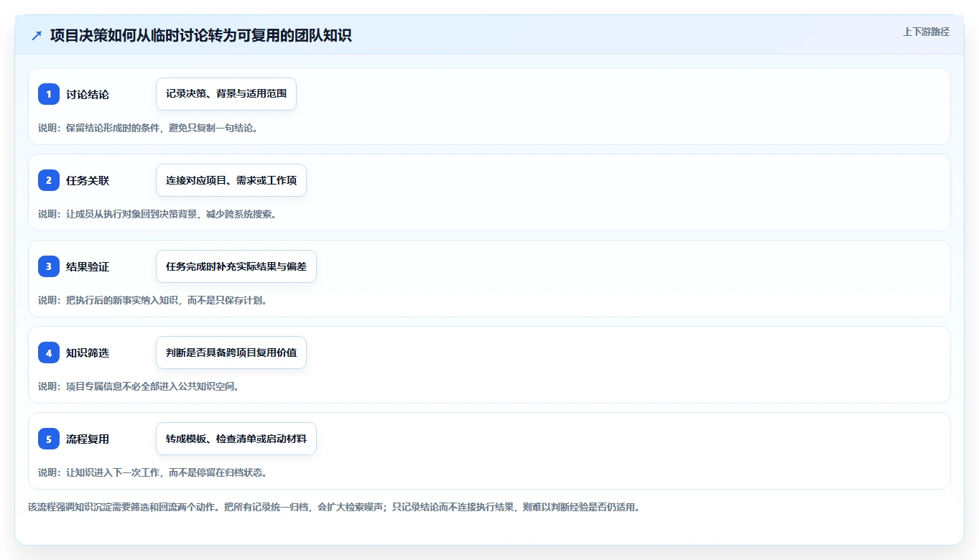The width and height of the screenshot is (979, 560).
Task: Click the 任务关联 step title
Action: click(88, 180)
